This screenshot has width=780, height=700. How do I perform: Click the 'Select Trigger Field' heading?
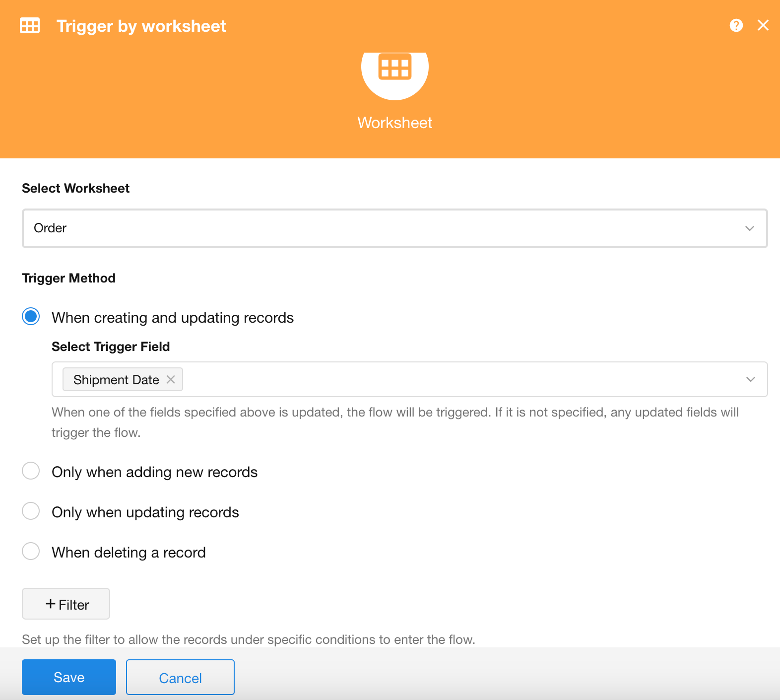click(111, 347)
